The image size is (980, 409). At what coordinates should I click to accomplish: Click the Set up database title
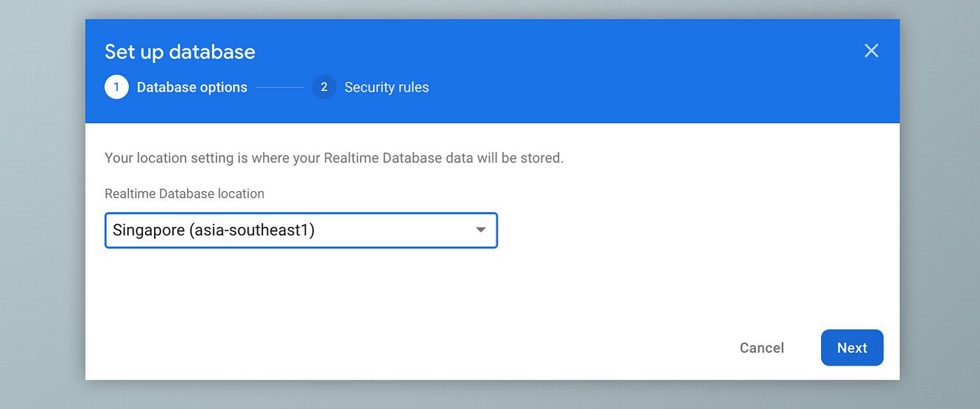click(180, 52)
